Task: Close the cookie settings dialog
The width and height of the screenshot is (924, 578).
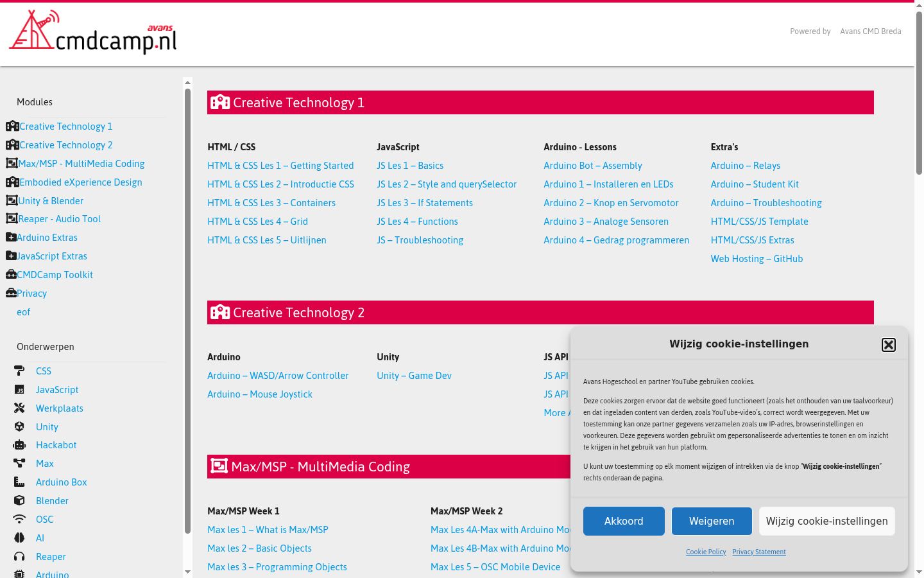Action: pos(889,345)
